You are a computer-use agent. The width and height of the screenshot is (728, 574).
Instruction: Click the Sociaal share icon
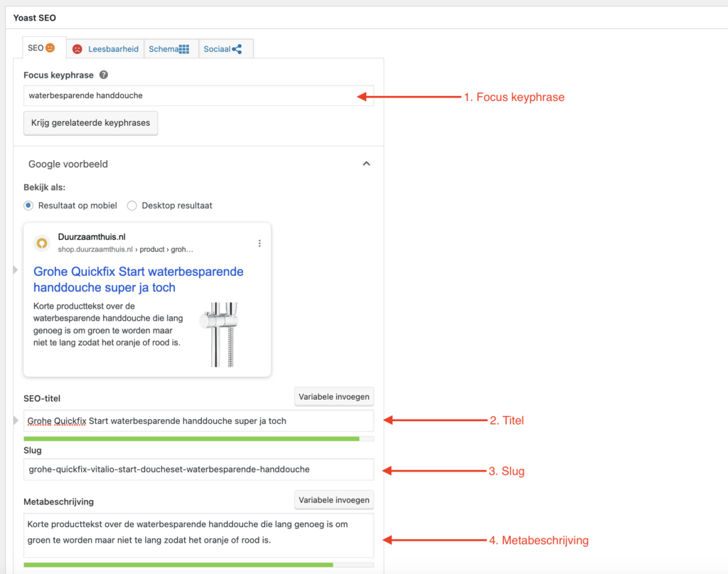click(237, 49)
